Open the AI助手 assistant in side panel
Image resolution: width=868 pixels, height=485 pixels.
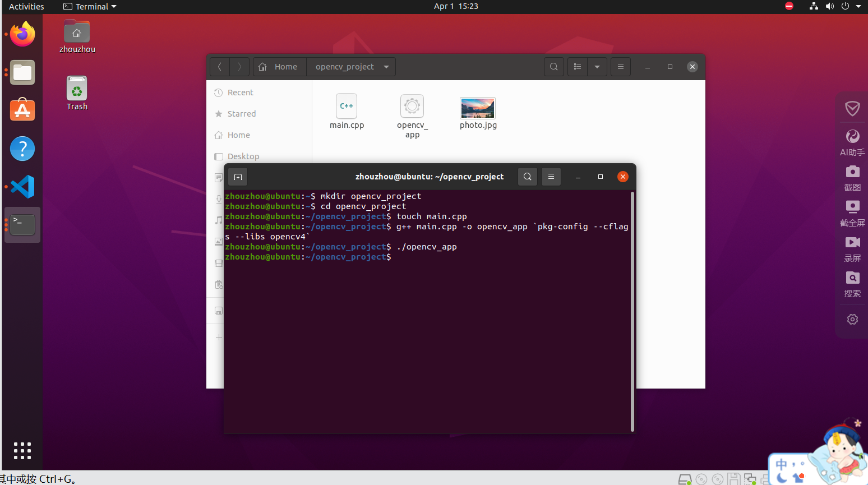pyautogui.click(x=852, y=141)
